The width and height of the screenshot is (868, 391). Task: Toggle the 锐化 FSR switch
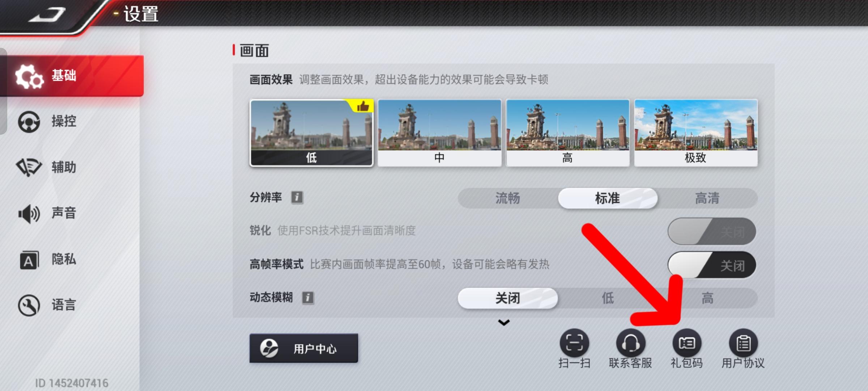pyautogui.click(x=711, y=231)
